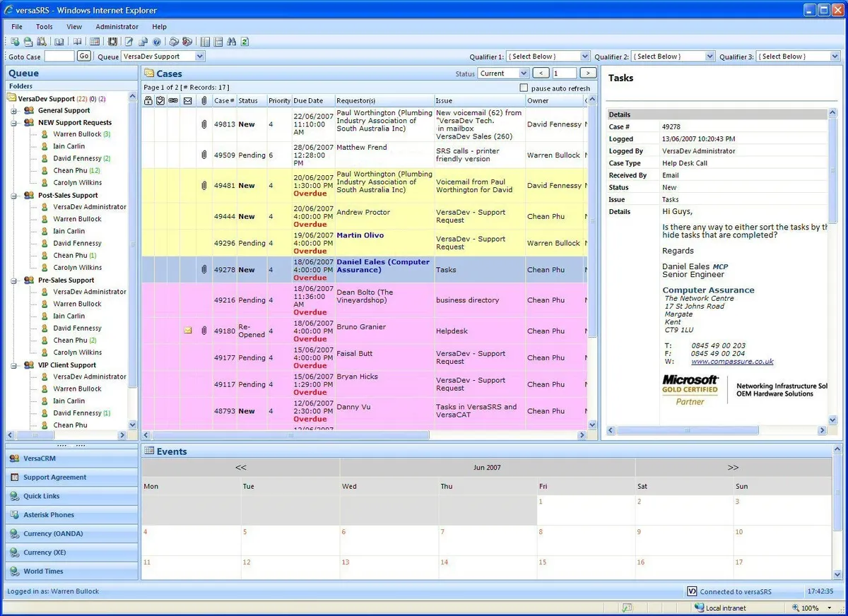Select the padlock column header in the Cases grid
Screen dimensions: 848x616
point(148,100)
